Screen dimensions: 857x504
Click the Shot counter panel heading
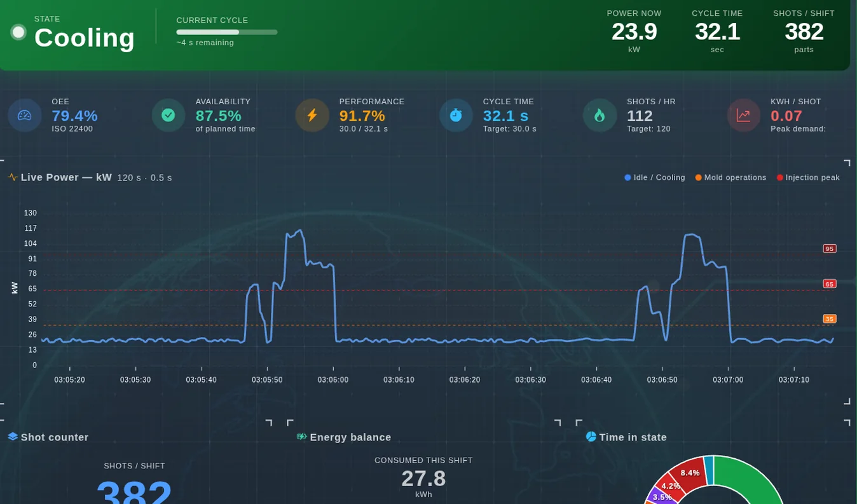pos(55,437)
